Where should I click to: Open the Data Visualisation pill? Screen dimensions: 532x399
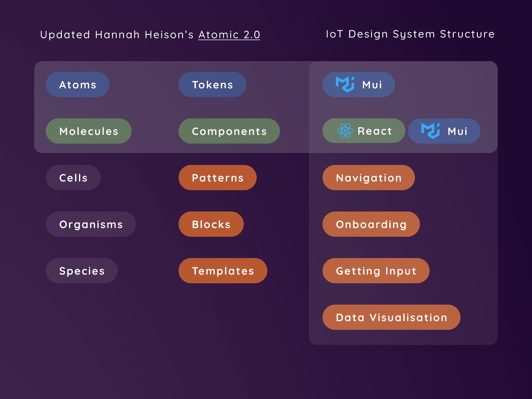[391, 317]
